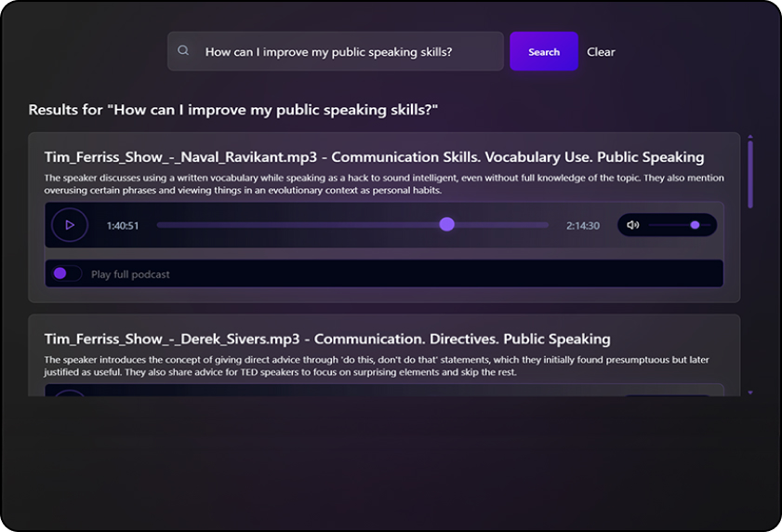This screenshot has height=532, width=782.
Task: Click the 'Results for' heading
Action: (232, 110)
